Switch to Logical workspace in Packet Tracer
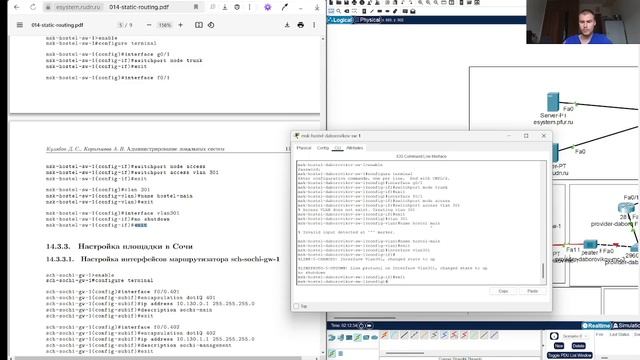640x360 pixels. pyautogui.click(x=341, y=20)
